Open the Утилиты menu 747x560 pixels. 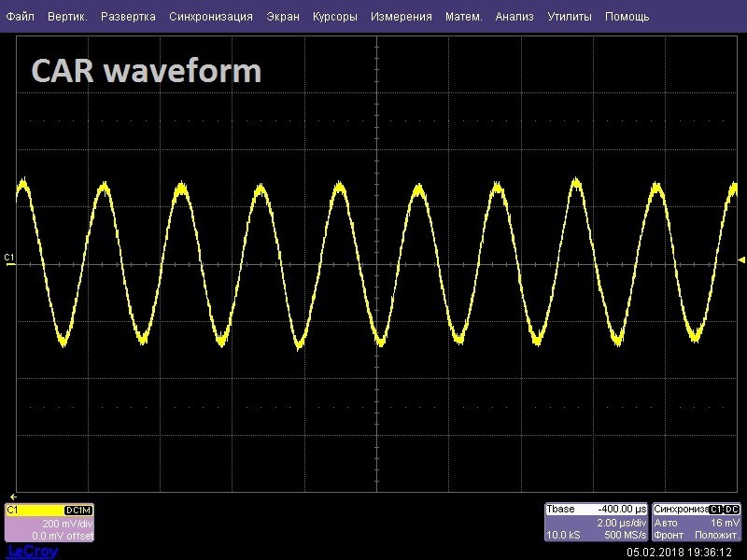[x=570, y=17]
